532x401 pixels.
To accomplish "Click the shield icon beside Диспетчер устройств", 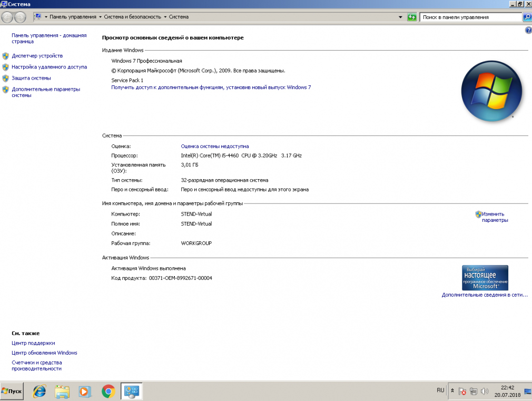I will click(5, 56).
